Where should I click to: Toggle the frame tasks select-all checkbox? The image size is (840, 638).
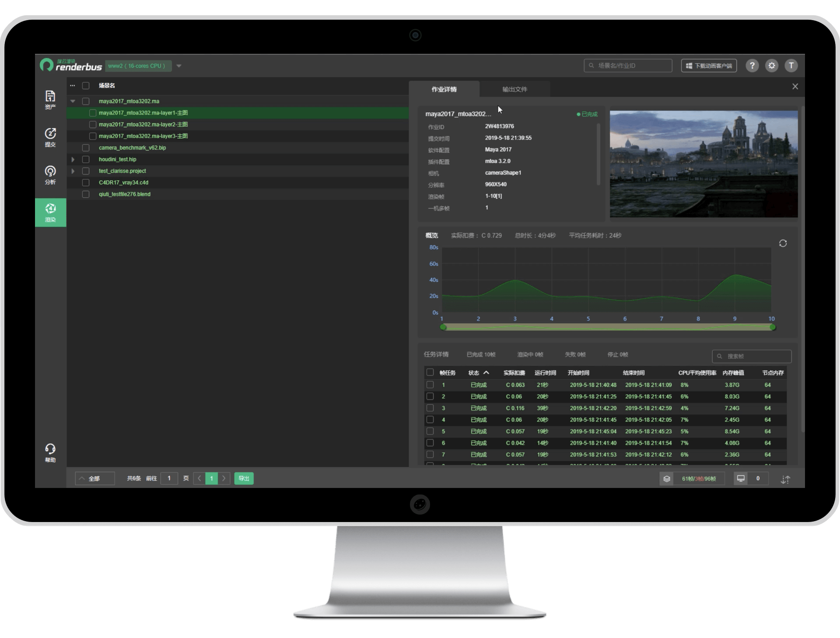430,372
